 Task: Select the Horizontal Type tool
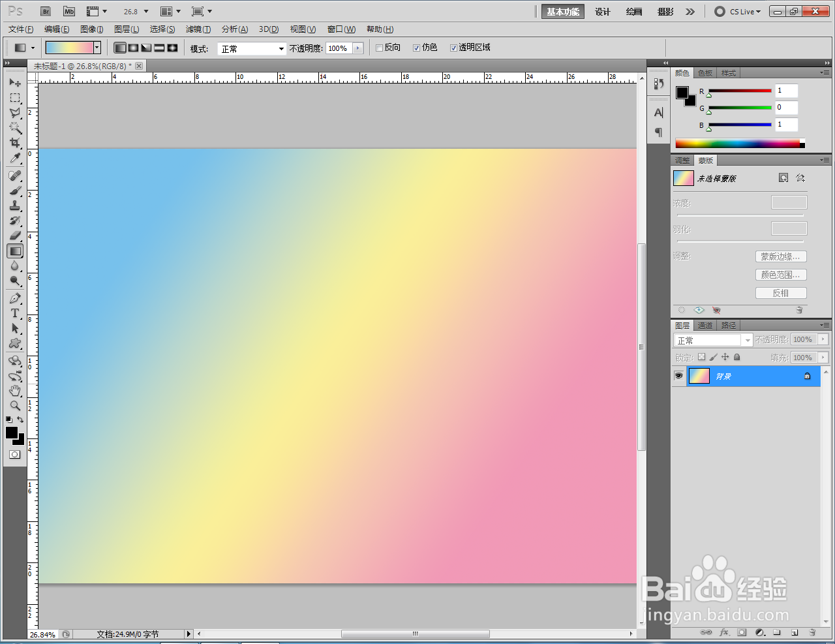point(15,314)
